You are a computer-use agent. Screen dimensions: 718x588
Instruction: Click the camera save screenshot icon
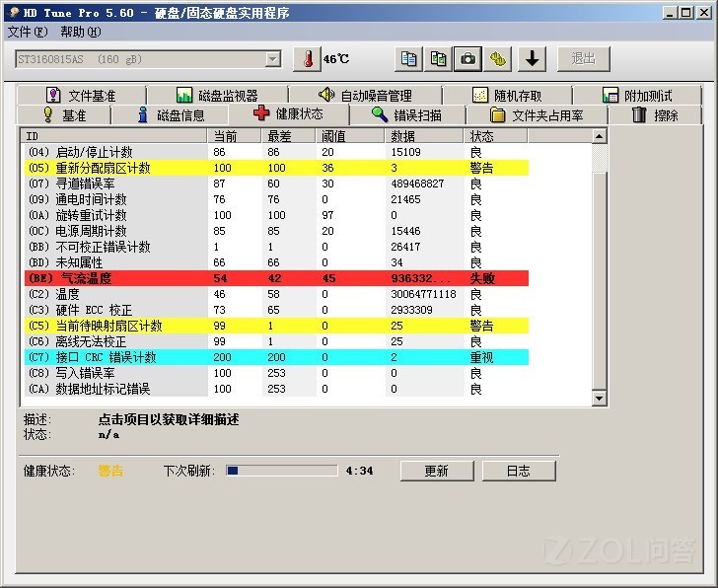point(467,59)
